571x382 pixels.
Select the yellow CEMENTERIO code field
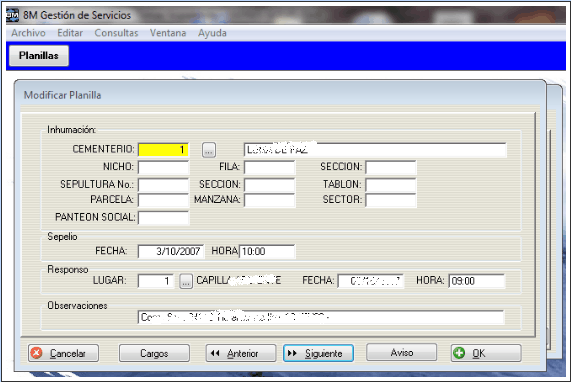163,150
